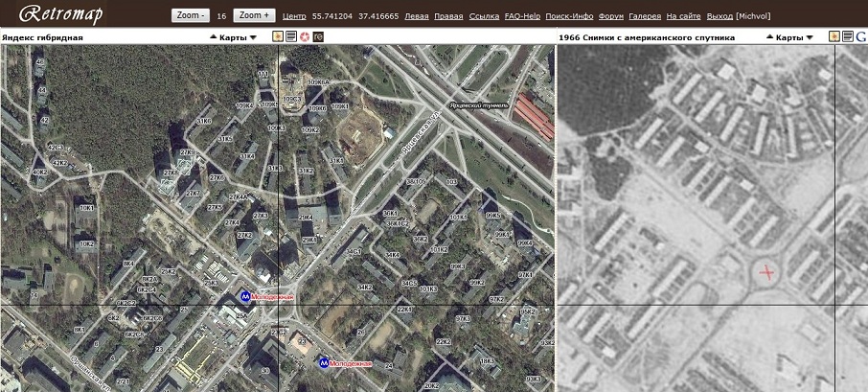Click the up arrow beside left panel Карты
The width and height of the screenshot is (868, 392).
(213, 37)
